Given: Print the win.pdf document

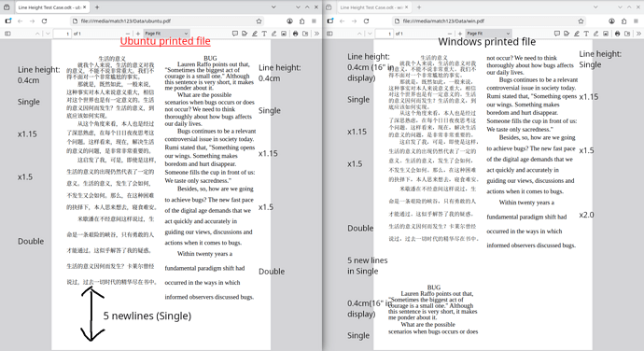Looking at the screenshot, I should tap(617, 34).
